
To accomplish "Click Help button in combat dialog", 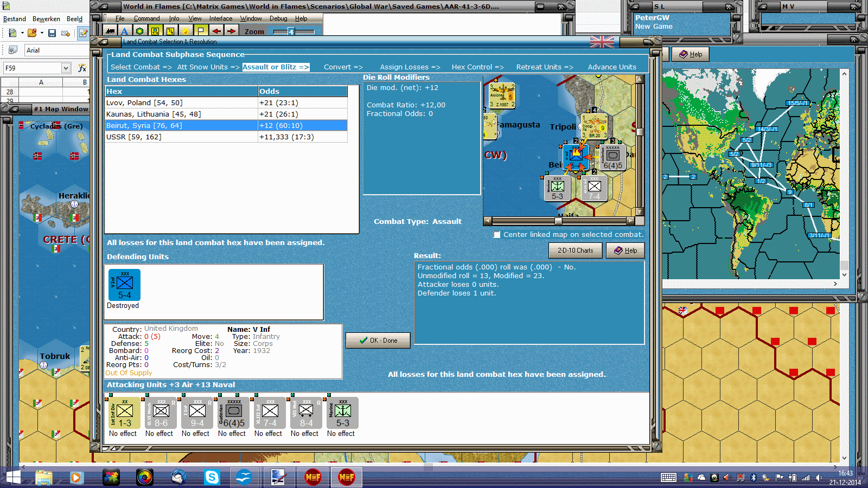I will 625,251.
